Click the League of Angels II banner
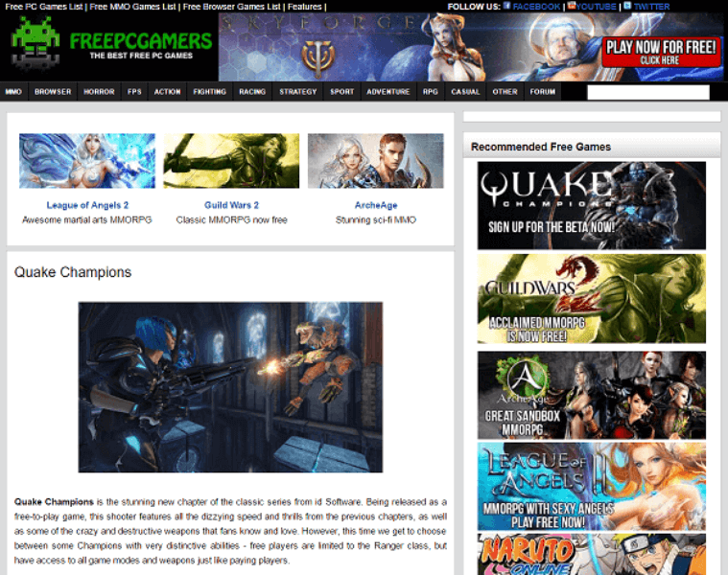Viewport: 728px width, 575px height. click(x=592, y=487)
